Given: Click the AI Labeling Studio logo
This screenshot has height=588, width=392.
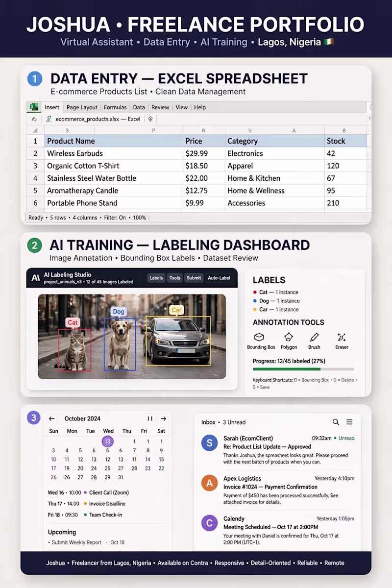Looking at the screenshot, I should tap(35, 278).
